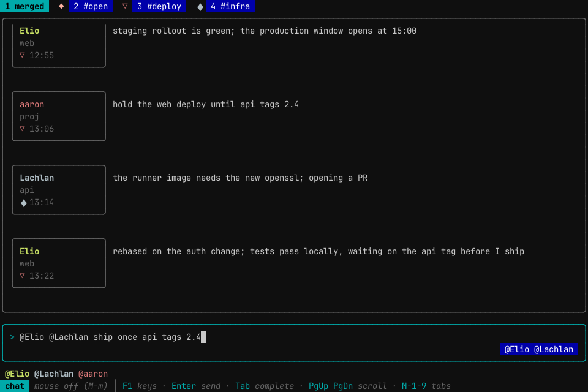Image resolution: width=588 pixels, height=392 pixels.
Task: Click the white diamond marker before #infra tab
Action: coord(200,7)
